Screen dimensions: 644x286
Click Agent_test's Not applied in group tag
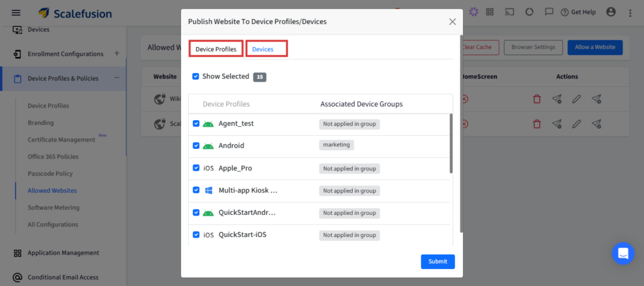350,124
